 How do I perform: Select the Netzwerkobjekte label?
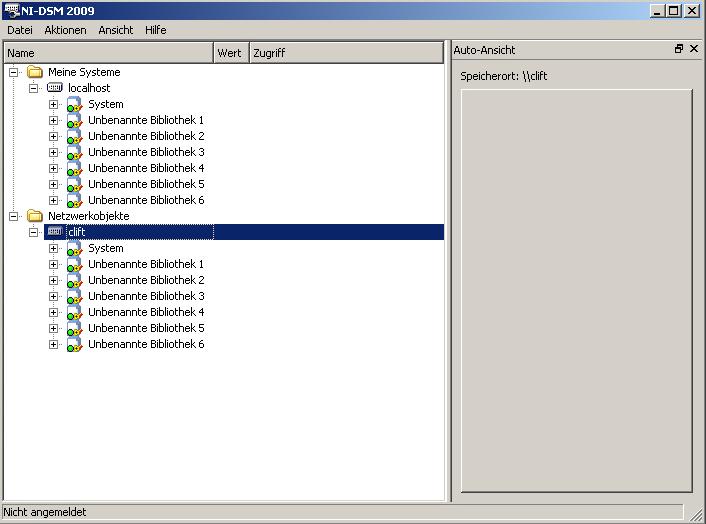tap(89, 216)
